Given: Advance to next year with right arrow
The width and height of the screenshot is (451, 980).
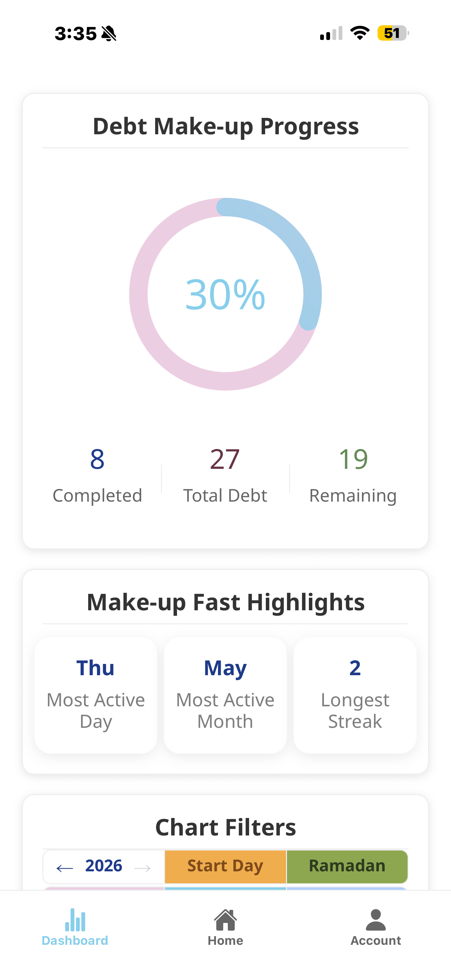Looking at the screenshot, I should pyautogui.click(x=142, y=868).
